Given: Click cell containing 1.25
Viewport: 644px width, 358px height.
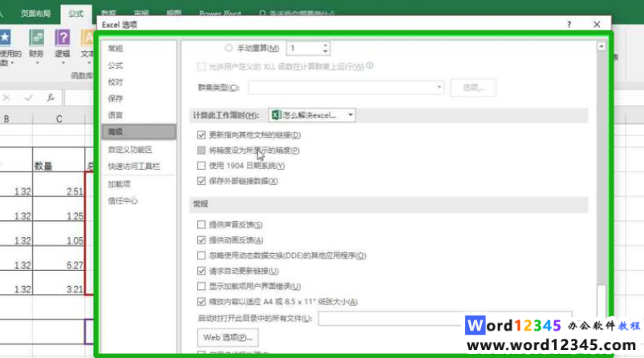Looking at the screenshot, I should point(59,209).
